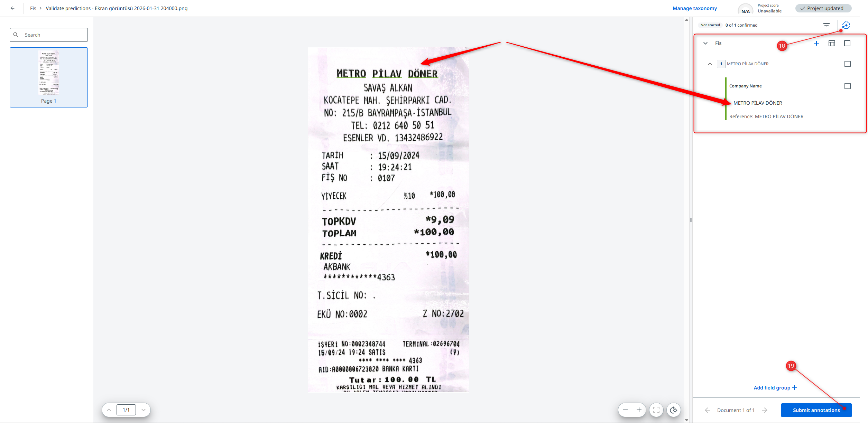The width and height of the screenshot is (868, 423).
Task: Rotate the document image
Action: click(674, 410)
